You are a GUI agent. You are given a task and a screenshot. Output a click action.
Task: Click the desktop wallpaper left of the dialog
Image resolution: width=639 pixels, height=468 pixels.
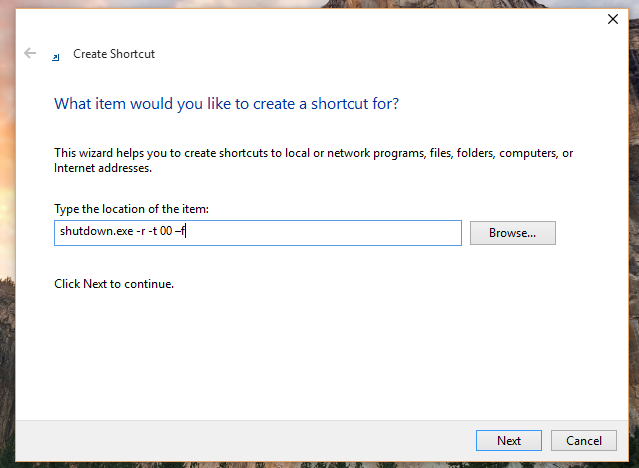tap(7, 250)
